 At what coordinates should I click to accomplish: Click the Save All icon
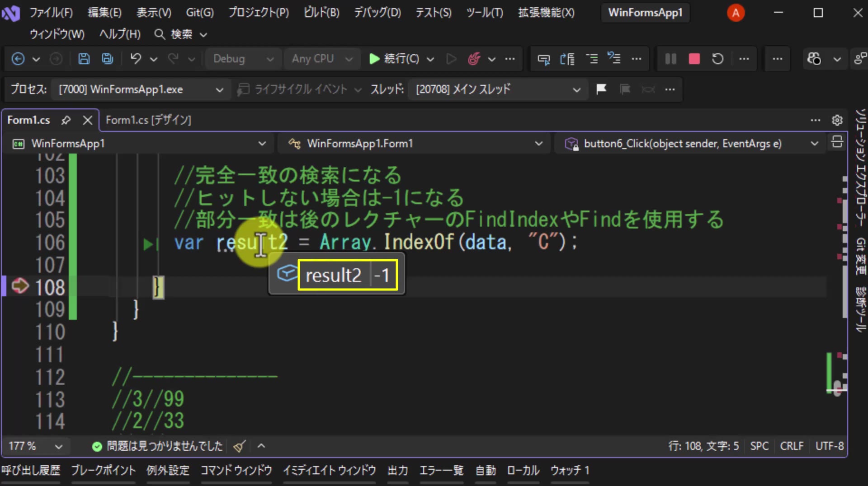click(108, 59)
